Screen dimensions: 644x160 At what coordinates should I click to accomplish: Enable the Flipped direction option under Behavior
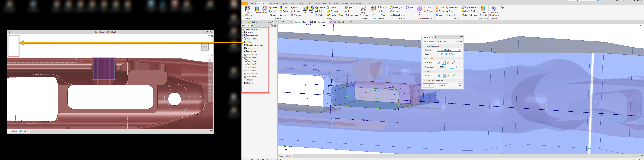coord(444,62)
